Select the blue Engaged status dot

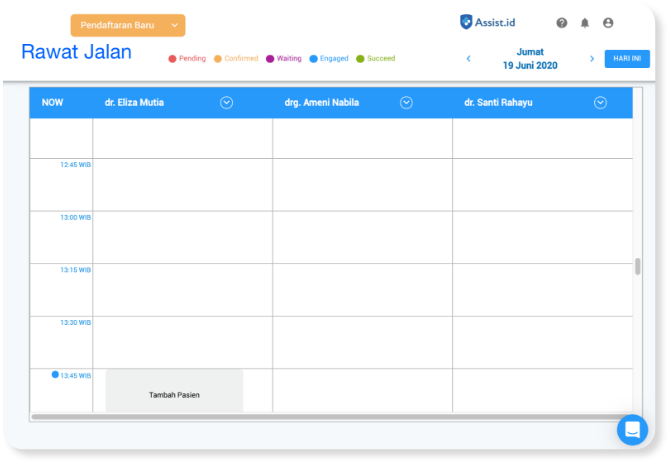pyautogui.click(x=314, y=59)
